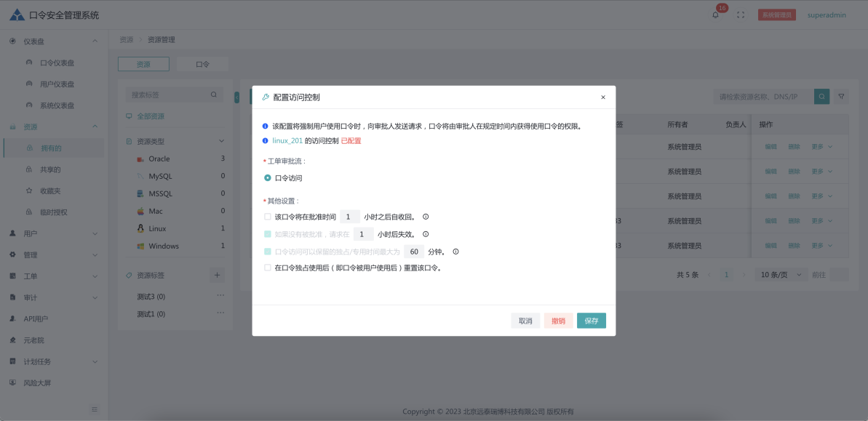Viewport: 868px width, 421px height.
Task: Switch to the 口令 tab
Action: point(202,64)
